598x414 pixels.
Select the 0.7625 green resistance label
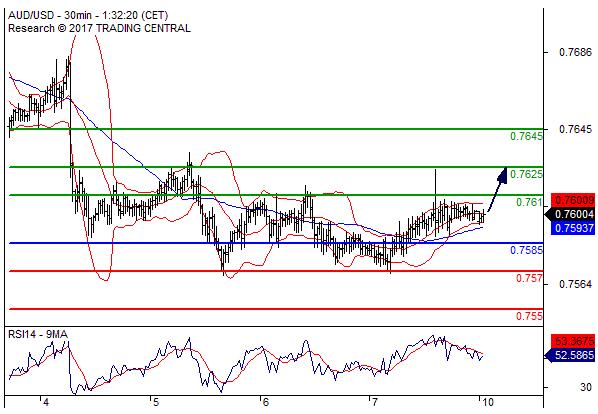pyautogui.click(x=526, y=174)
